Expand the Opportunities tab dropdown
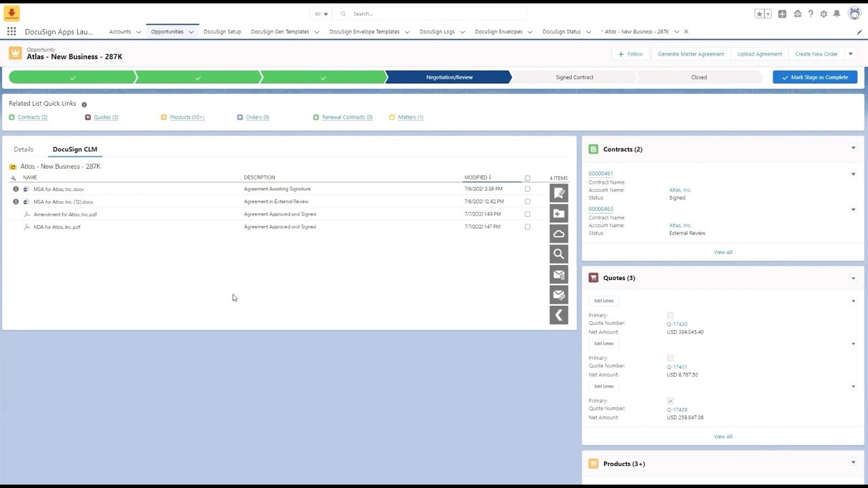This screenshot has height=488, width=868. [191, 32]
